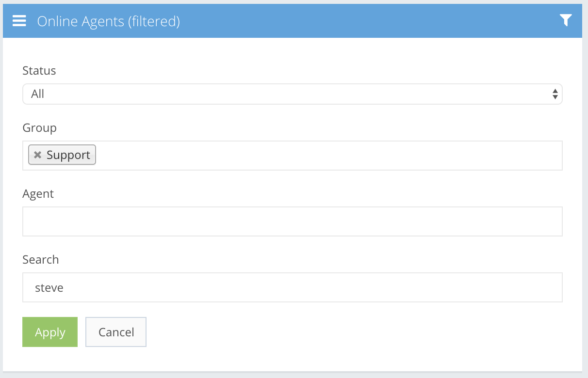
Task: Click the Search field label
Action: [x=41, y=260]
